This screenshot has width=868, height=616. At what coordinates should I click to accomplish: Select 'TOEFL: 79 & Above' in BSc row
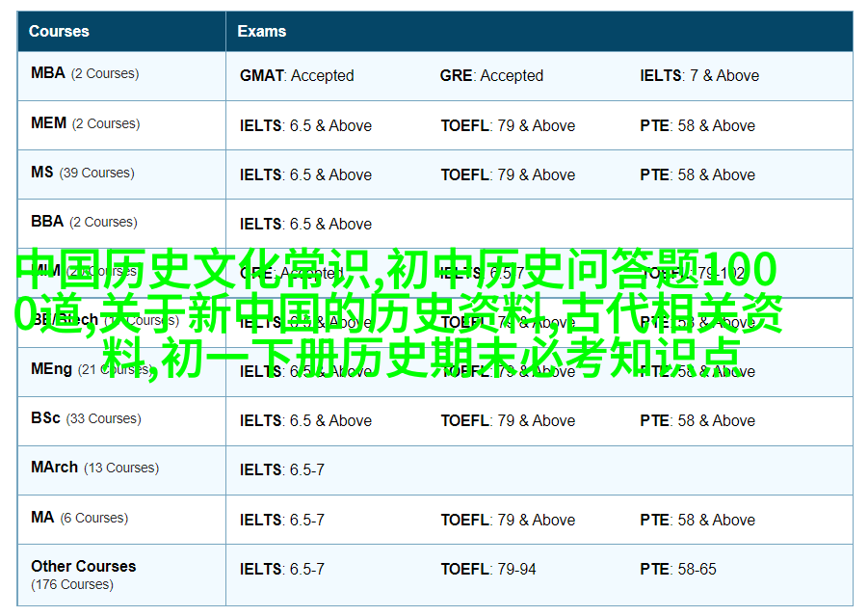point(508,421)
